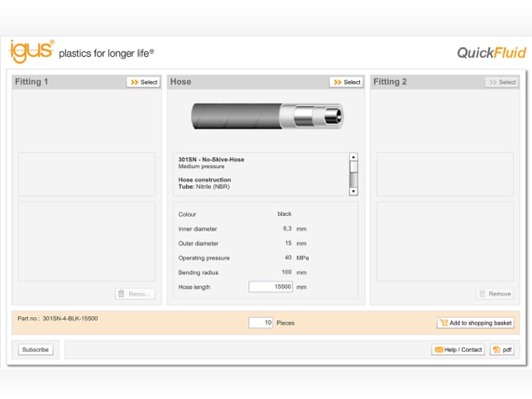Click the disabled Select button in Fitting 2
Screen dimensions: 532x399
[502, 82]
